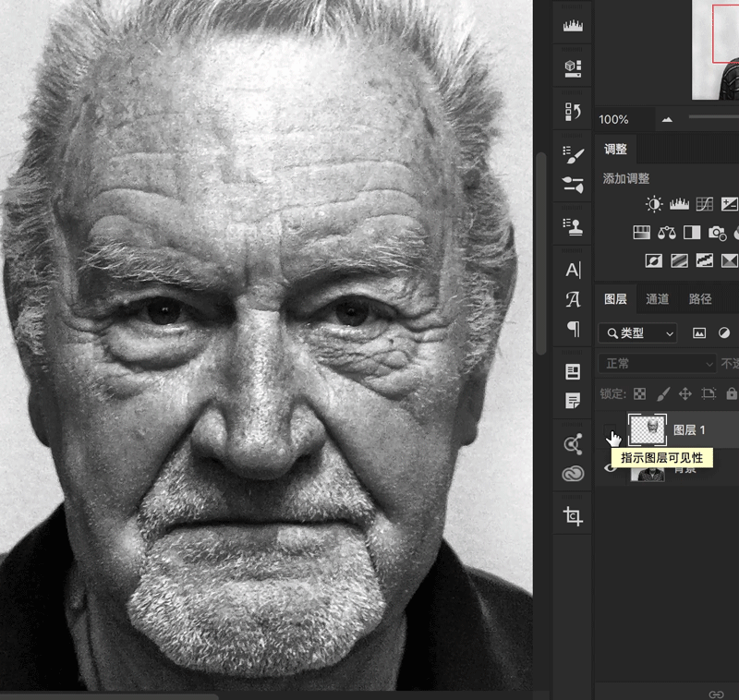Add a Photo Filter adjustment layer

coord(718,233)
